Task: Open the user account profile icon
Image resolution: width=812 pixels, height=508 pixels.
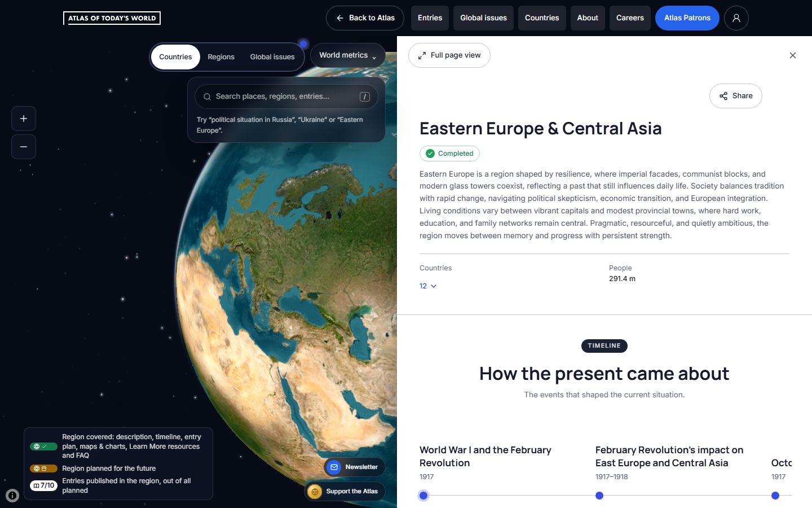Action: (736, 18)
